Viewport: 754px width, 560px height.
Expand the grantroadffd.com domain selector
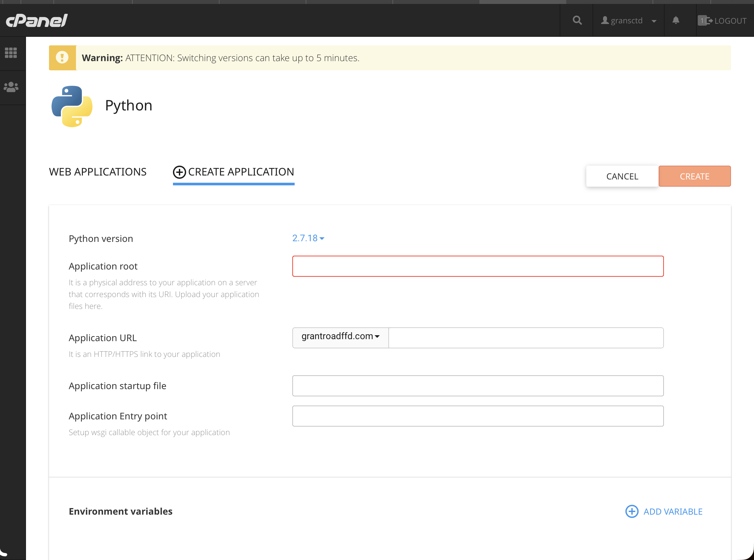tap(340, 337)
